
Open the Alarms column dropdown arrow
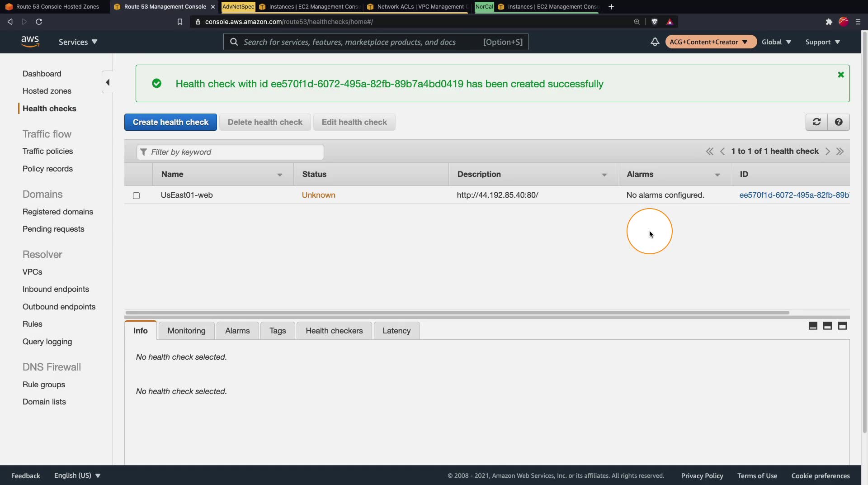click(x=717, y=175)
